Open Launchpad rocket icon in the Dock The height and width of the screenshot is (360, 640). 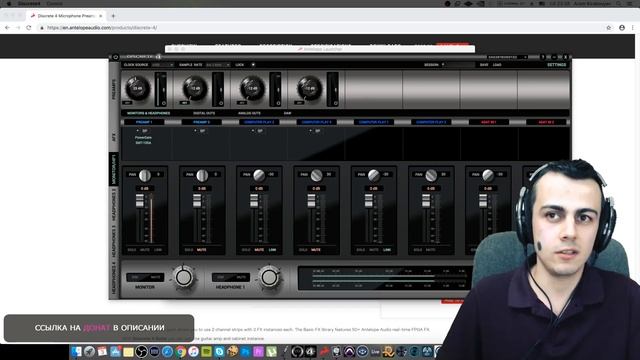[x=89, y=351]
